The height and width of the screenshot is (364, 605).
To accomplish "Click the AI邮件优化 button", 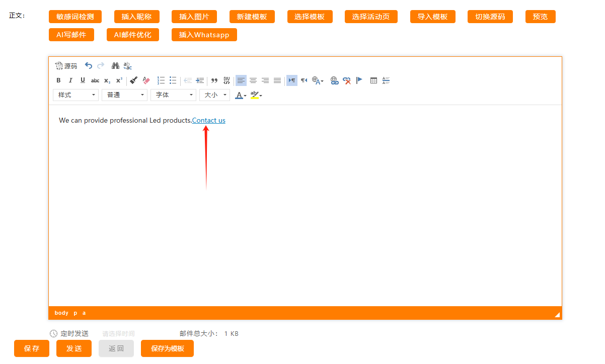I will tap(133, 35).
